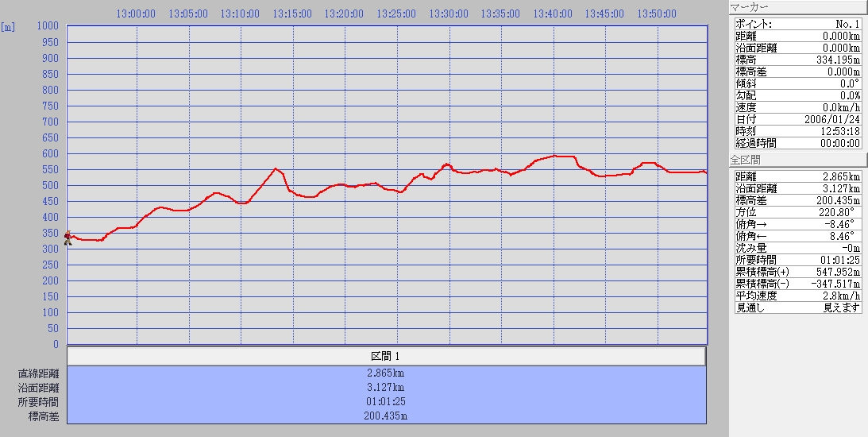Select the マーカー panel header
Viewport: 868px width, 437px height.
click(797, 7)
